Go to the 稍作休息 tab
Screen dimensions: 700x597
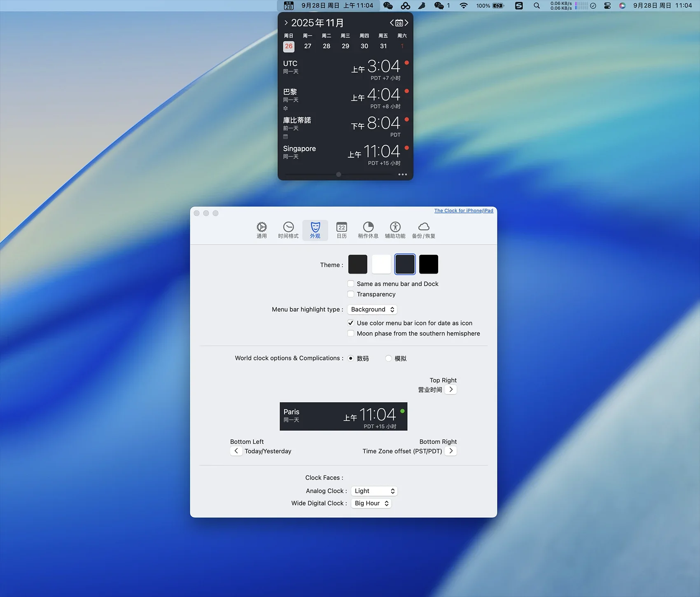(368, 230)
